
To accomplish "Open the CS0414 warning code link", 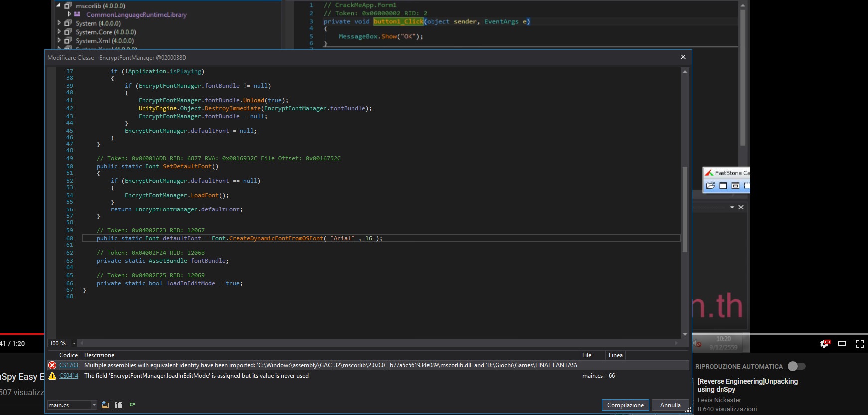I will pyautogui.click(x=69, y=376).
